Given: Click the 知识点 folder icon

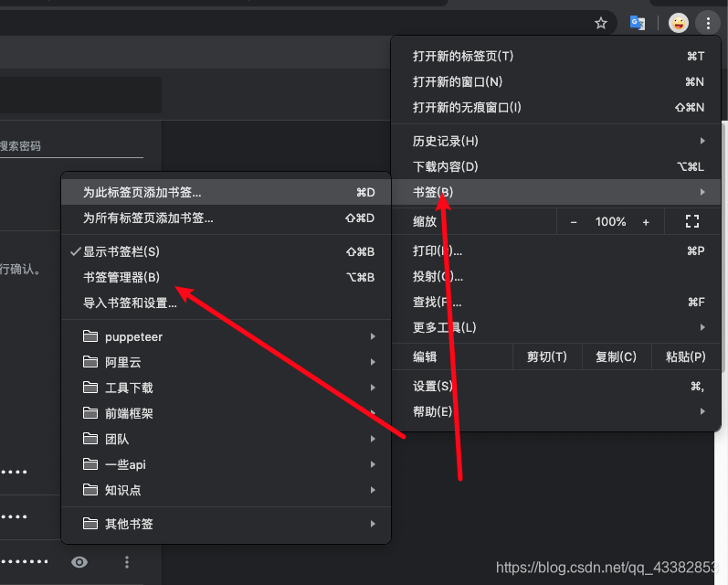Looking at the screenshot, I should click(90, 489).
